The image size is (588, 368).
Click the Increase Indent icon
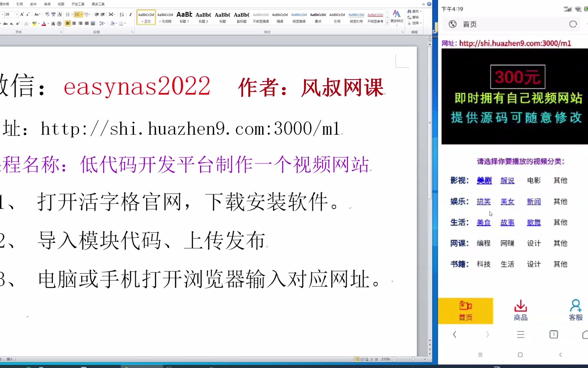[103, 15]
